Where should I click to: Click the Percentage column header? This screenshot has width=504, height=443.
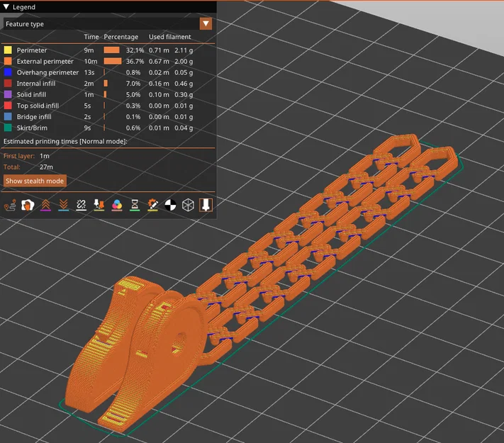121,37
